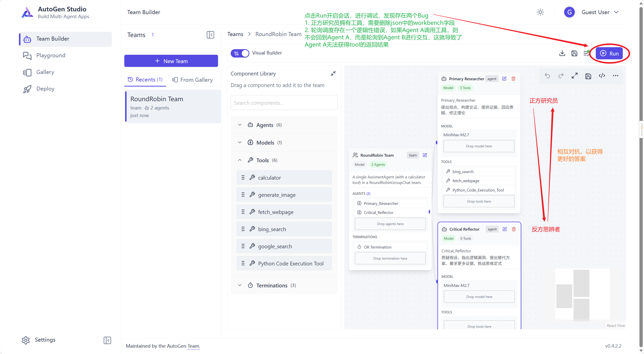Click the 0 Tools badge
The width and height of the screenshot is (644, 354).
click(466, 238)
